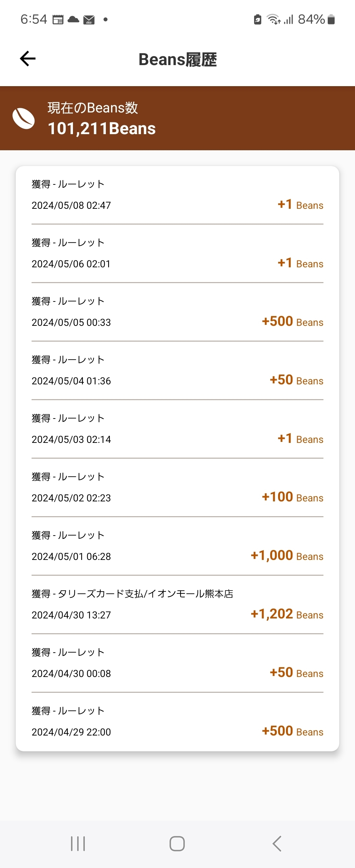Tap the Beans履歴 page title

point(177,60)
